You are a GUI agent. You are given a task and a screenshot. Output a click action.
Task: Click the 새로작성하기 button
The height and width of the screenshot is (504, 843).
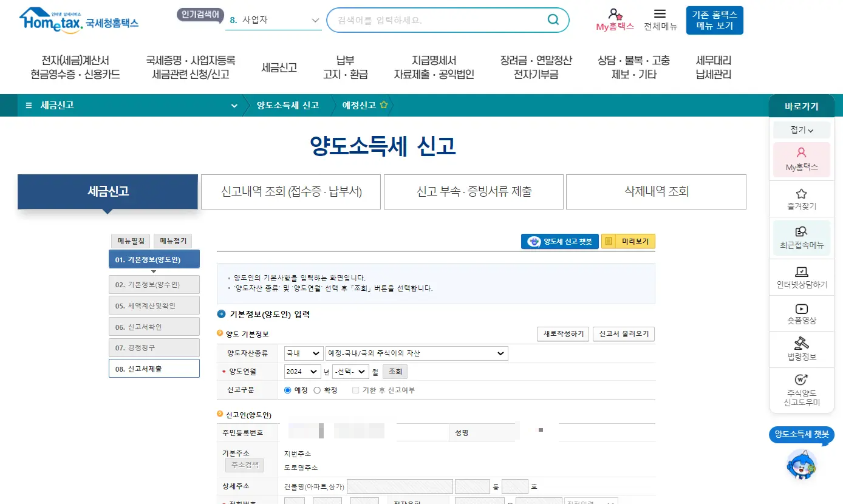point(562,334)
